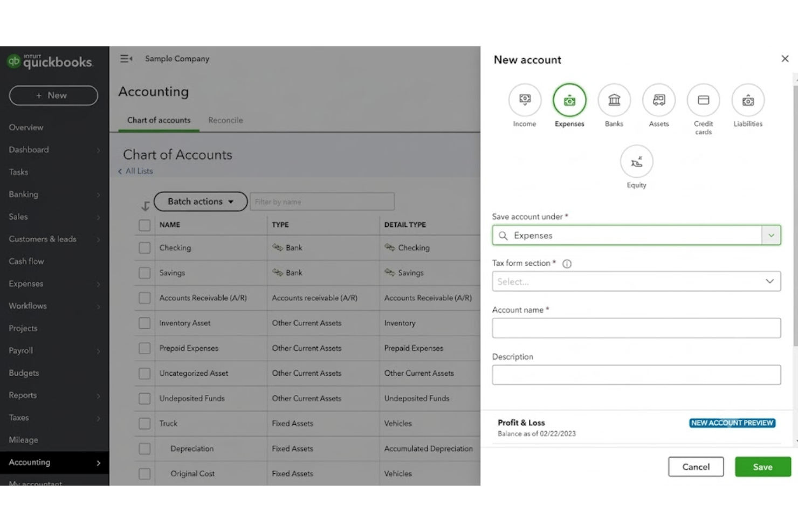Image resolution: width=798 pixels, height=532 pixels.
Task: Click the DETAIL TYPE column header
Action: pyautogui.click(x=405, y=225)
